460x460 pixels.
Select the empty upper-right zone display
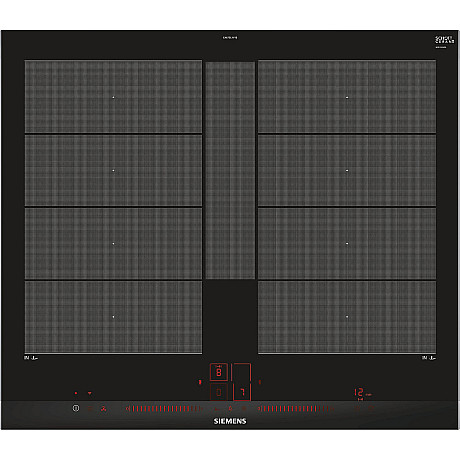coord(242,372)
